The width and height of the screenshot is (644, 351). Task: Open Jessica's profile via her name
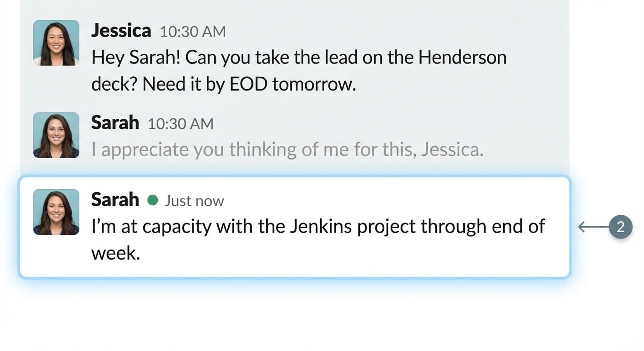coord(121,31)
